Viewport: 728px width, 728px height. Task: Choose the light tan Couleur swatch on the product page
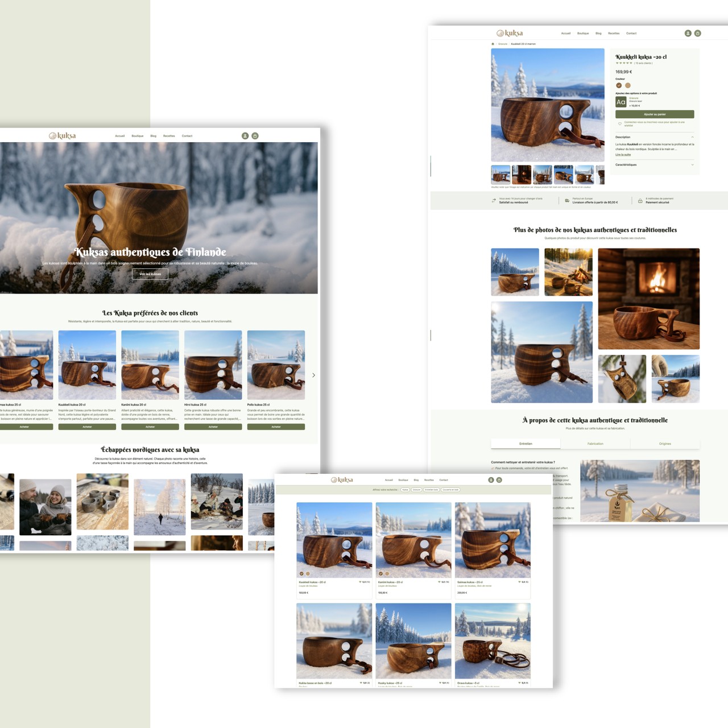pyautogui.click(x=628, y=85)
